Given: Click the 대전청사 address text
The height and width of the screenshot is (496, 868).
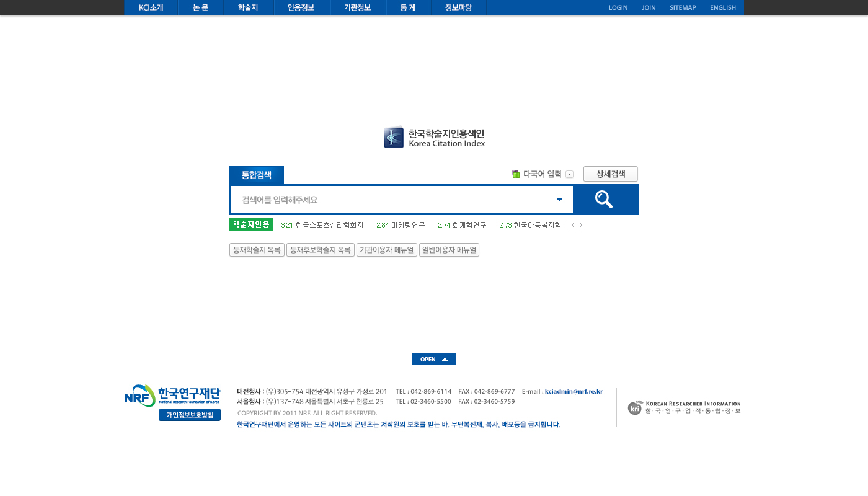Looking at the screenshot, I should tap(312, 391).
